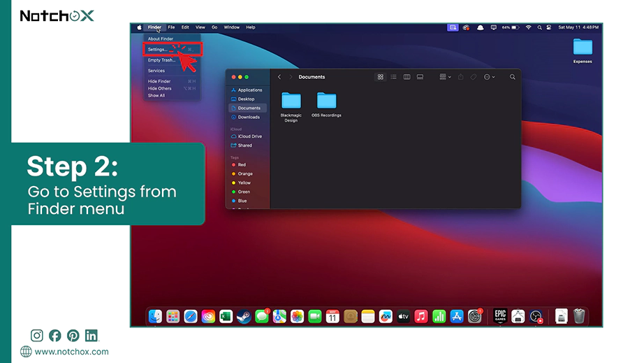644x363 pixels.
Task: Open Applications in the Finder sidebar
Action: click(x=247, y=90)
